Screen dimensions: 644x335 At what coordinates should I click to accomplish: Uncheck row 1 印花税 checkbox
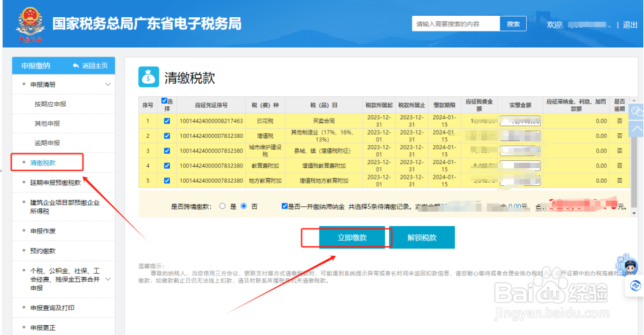pyautogui.click(x=167, y=121)
